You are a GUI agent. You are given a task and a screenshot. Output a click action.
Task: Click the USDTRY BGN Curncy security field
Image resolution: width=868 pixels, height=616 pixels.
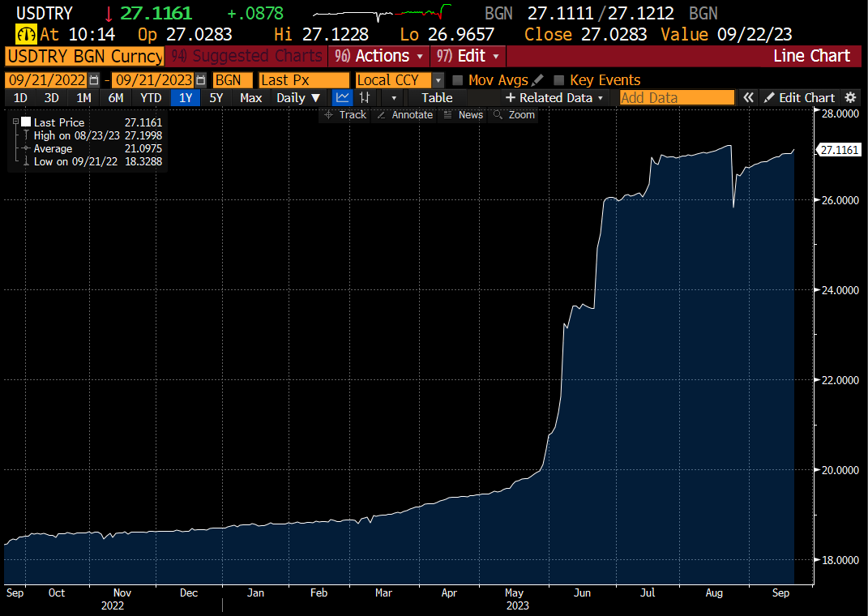point(84,57)
